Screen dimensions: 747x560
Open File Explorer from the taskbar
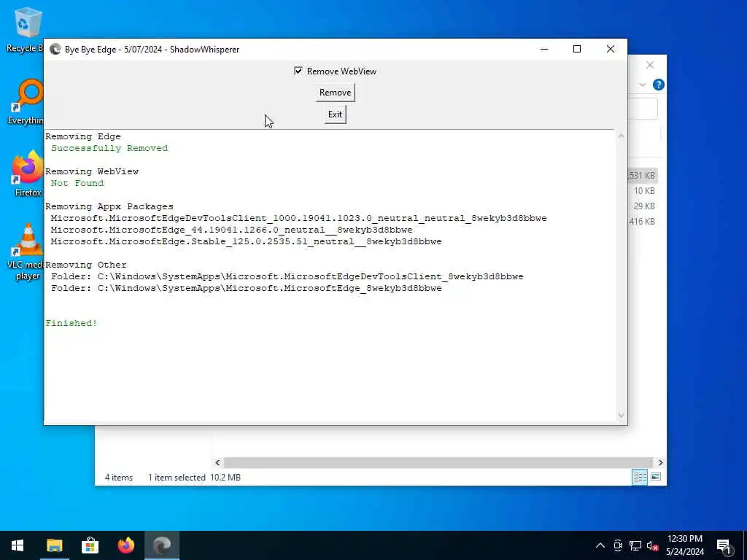[x=54, y=545]
